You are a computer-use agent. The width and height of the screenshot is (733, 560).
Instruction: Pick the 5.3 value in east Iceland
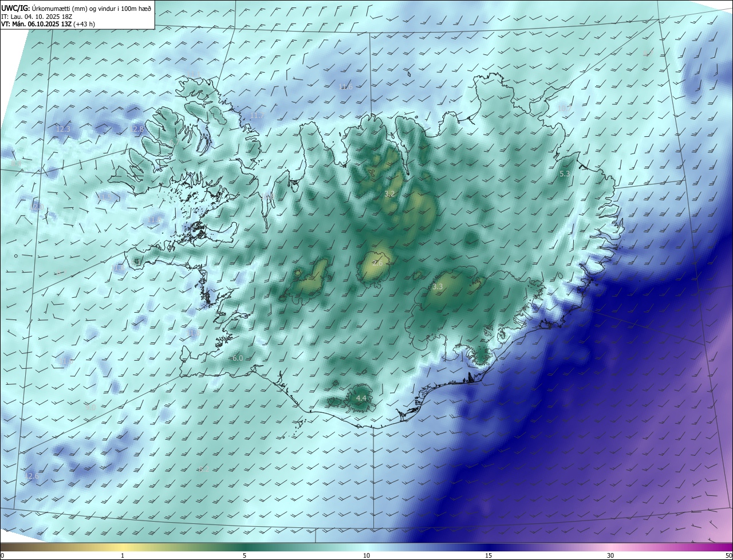[x=565, y=173]
